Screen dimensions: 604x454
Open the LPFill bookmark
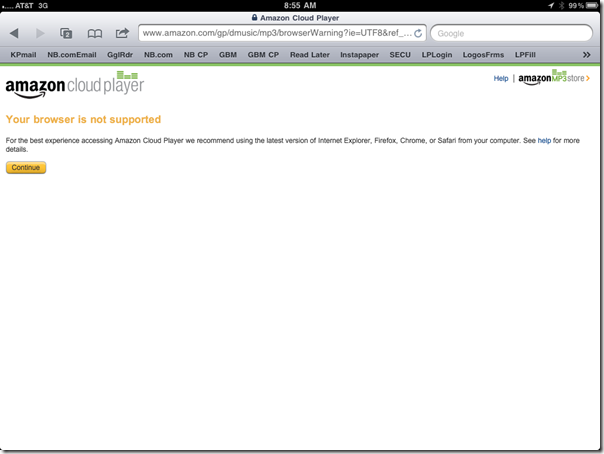(525, 55)
